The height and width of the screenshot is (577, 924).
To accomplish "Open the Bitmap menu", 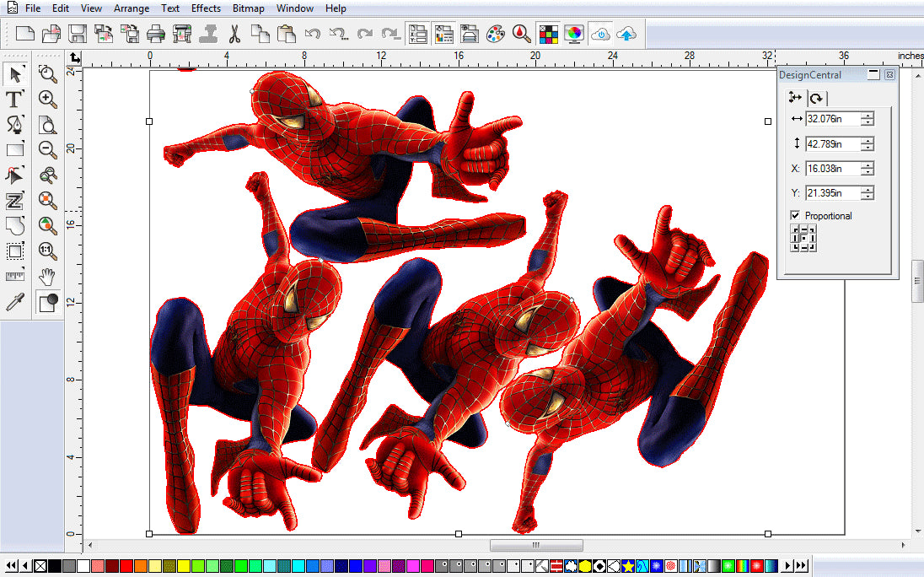I will (248, 8).
